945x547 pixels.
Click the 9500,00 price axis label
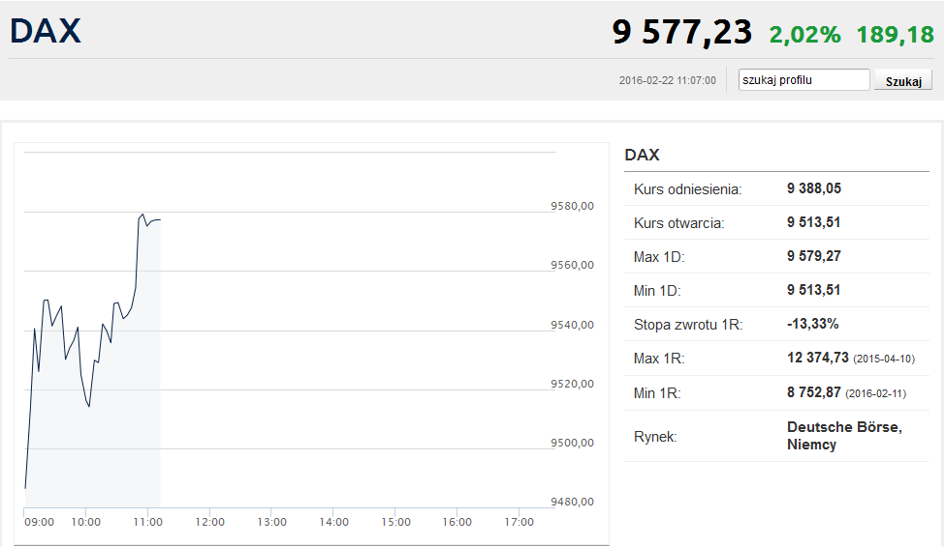(x=572, y=443)
